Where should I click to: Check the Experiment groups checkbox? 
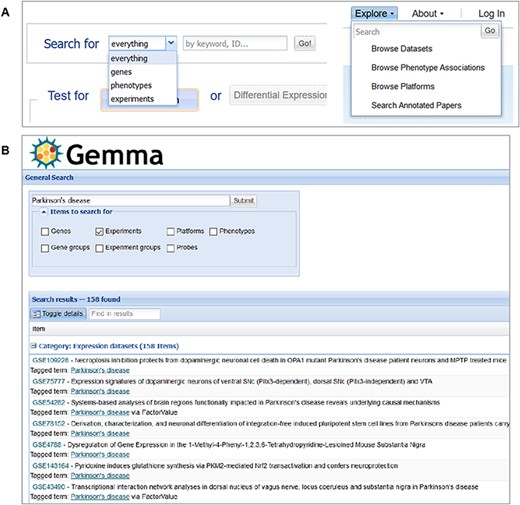[x=99, y=248]
